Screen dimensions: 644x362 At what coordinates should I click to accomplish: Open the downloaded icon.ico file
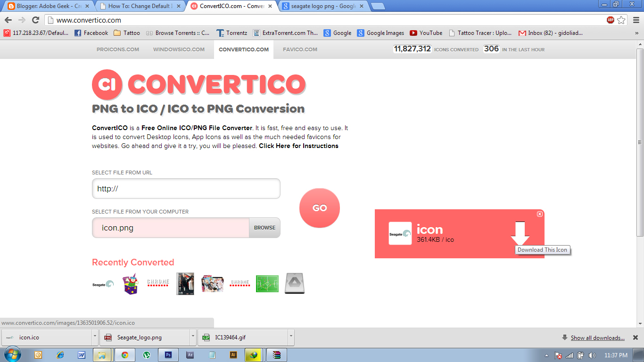pyautogui.click(x=47, y=337)
